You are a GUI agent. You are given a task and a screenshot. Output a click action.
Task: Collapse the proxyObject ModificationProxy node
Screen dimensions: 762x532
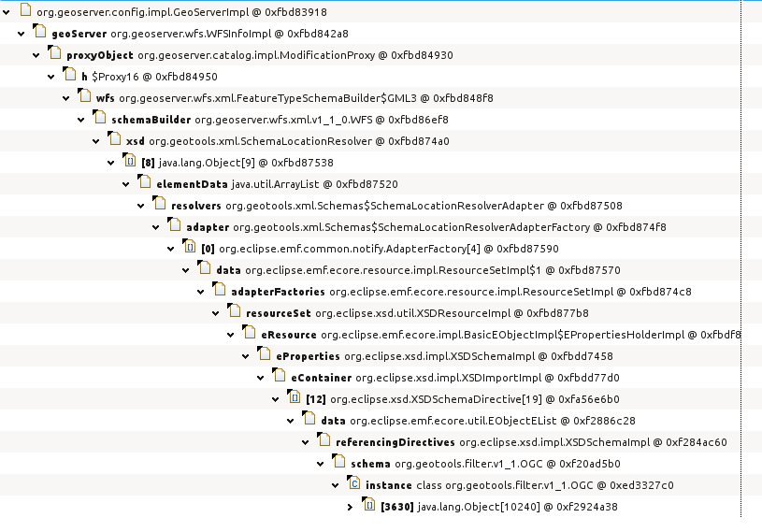(x=36, y=55)
